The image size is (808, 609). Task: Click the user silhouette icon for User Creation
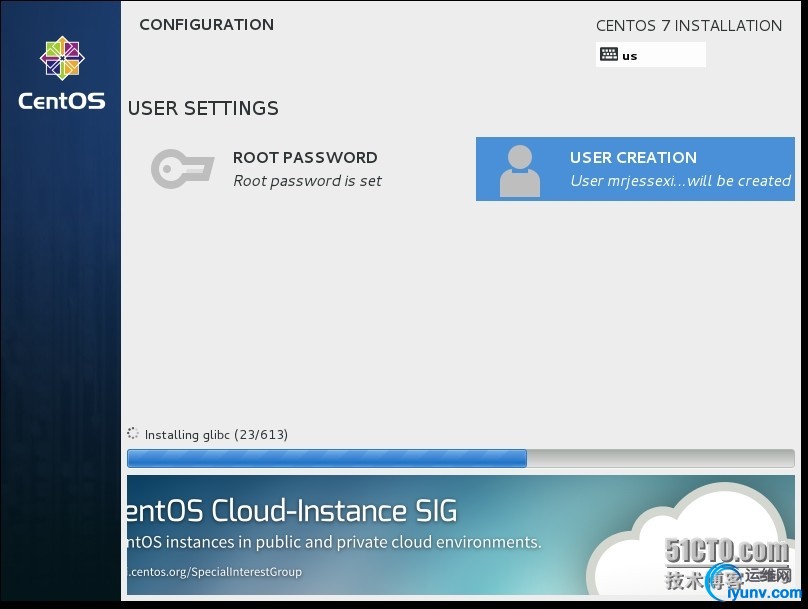519,169
